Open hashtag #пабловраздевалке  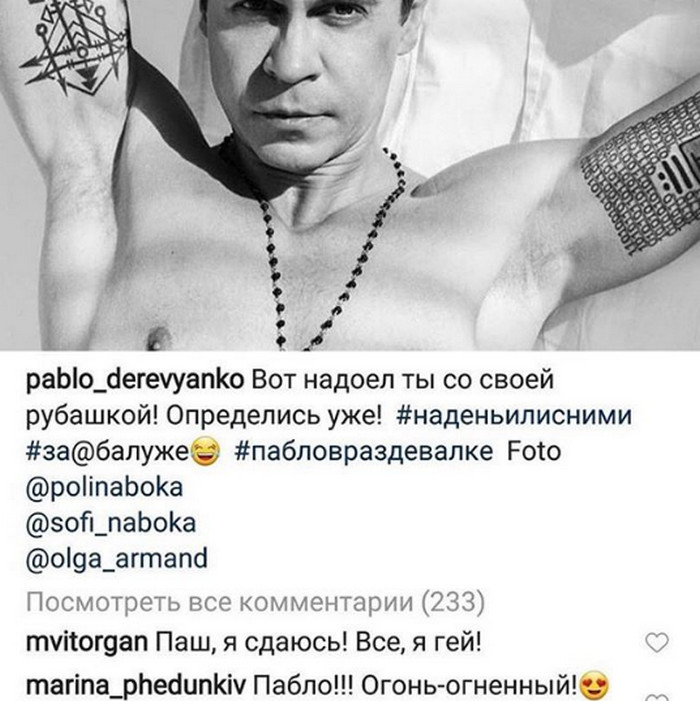pyautogui.click(x=364, y=452)
